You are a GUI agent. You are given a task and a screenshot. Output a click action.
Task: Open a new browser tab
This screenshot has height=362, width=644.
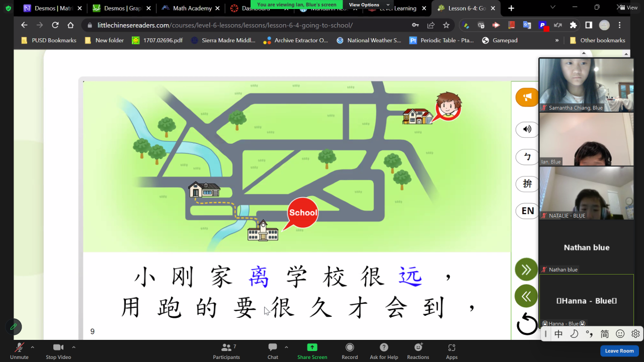tap(511, 9)
